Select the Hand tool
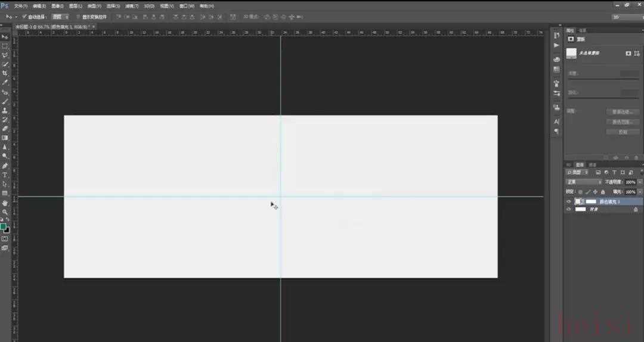644x342 pixels. coord(5,203)
